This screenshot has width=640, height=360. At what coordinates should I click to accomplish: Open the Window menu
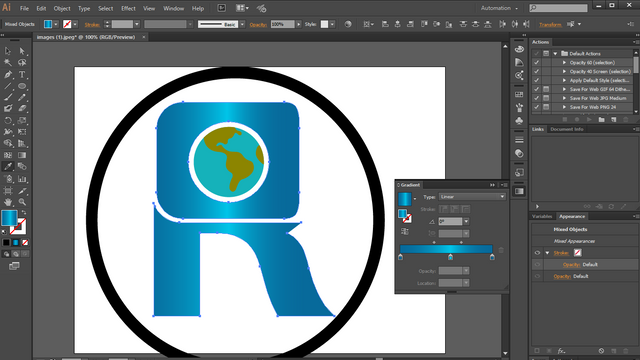[173, 8]
